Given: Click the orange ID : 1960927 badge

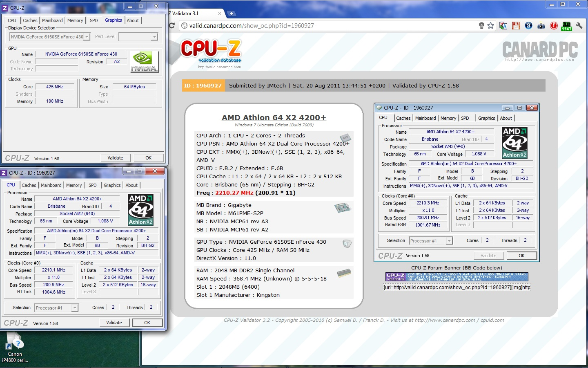Looking at the screenshot, I should [203, 85].
